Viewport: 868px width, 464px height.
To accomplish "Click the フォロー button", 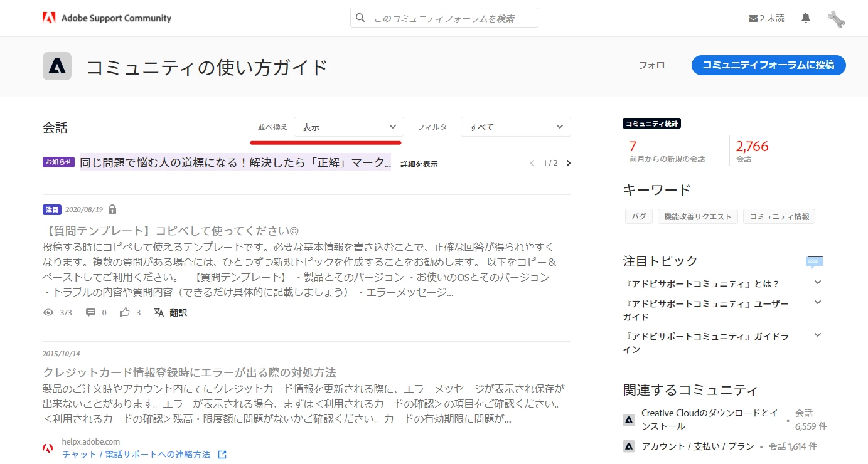I will (656, 65).
